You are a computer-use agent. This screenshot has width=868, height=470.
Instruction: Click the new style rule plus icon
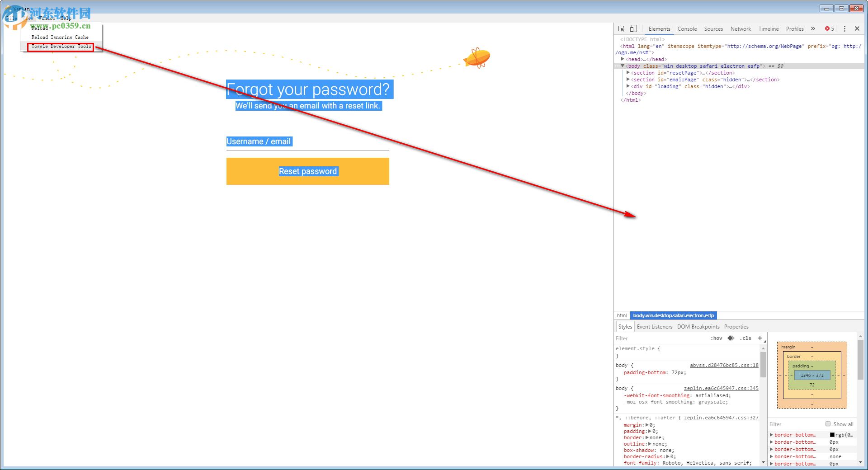(x=760, y=338)
